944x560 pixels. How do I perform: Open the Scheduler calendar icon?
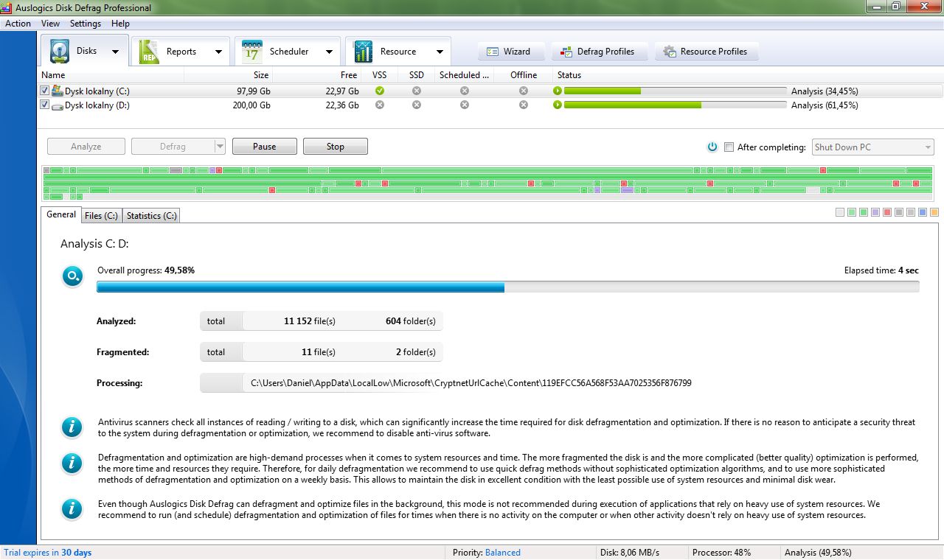tap(251, 52)
